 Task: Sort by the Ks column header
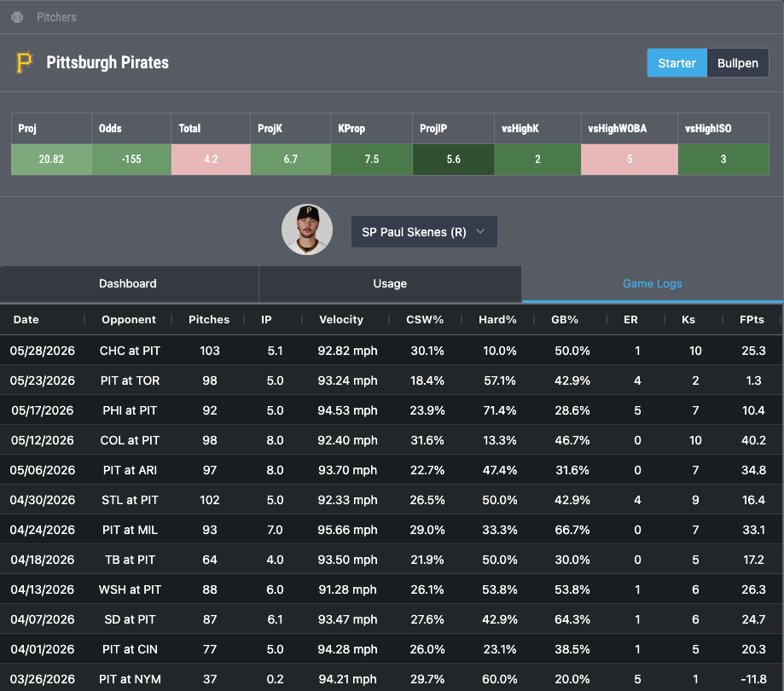pyautogui.click(x=688, y=320)
